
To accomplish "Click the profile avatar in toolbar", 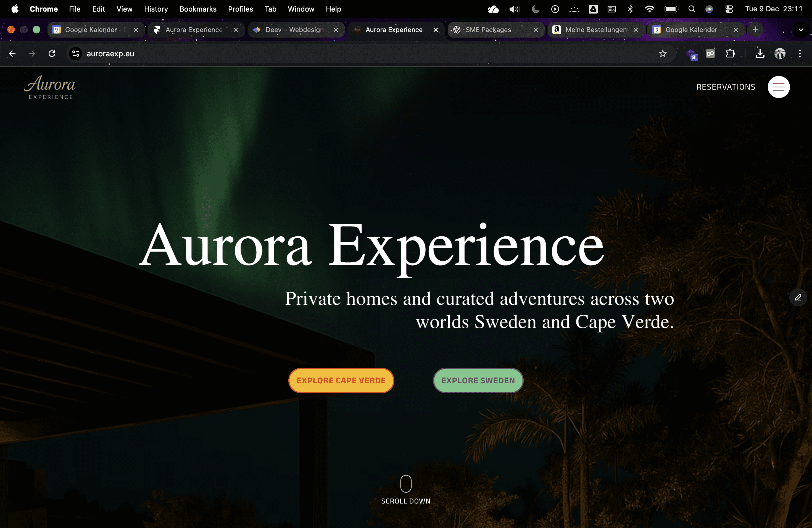I will [780, 54].
